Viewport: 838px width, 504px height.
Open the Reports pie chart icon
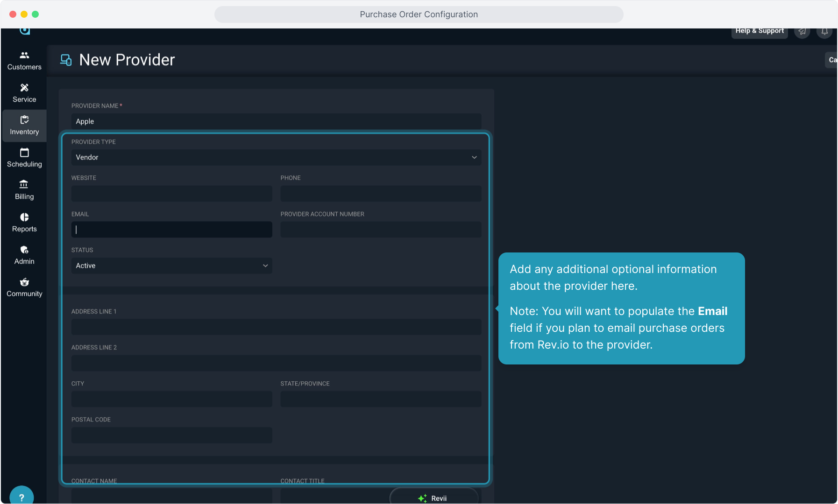(x=24, y=217)
